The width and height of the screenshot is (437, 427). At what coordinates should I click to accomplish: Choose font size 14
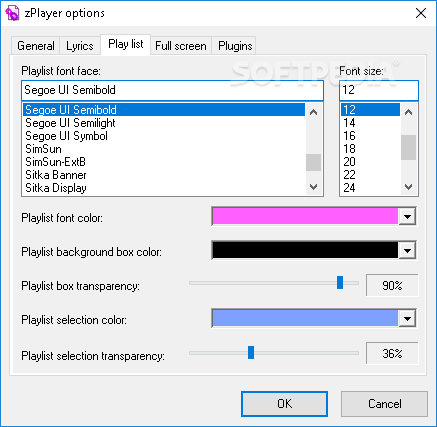[x=370, y=123]
